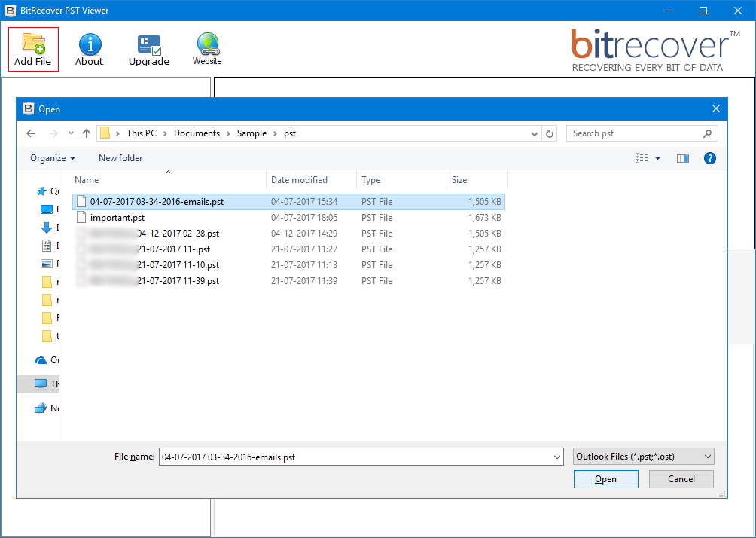The image size is (756, 538).
Task: Open the Organize menu
Action: (x=53, y=158)
